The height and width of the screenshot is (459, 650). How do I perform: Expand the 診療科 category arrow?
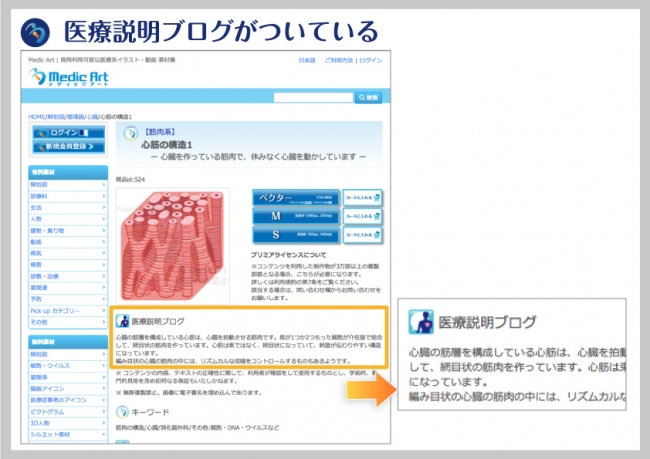tap(104, 196)
